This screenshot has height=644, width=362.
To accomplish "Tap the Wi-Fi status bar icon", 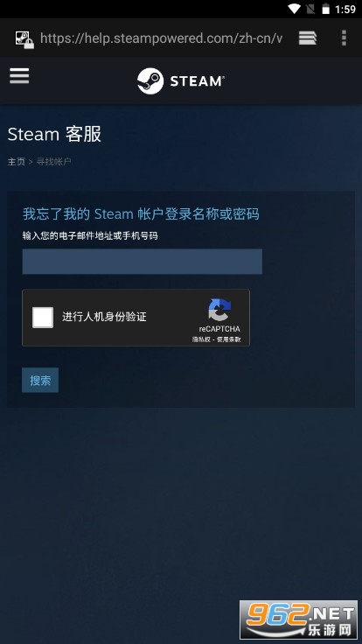I will (295, 9).
